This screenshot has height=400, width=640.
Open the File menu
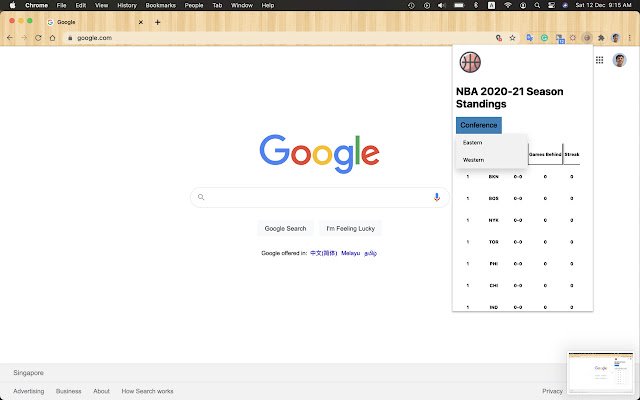click(61, 5)
